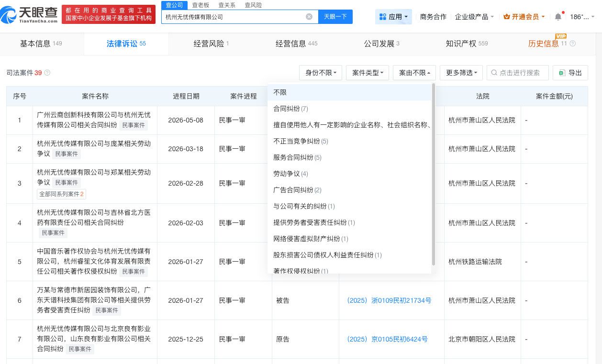The width and height of the screenshot is (602, 364).
Task: Open the 万某与常德市新居园装饰 case
Action: coord(94,300)
